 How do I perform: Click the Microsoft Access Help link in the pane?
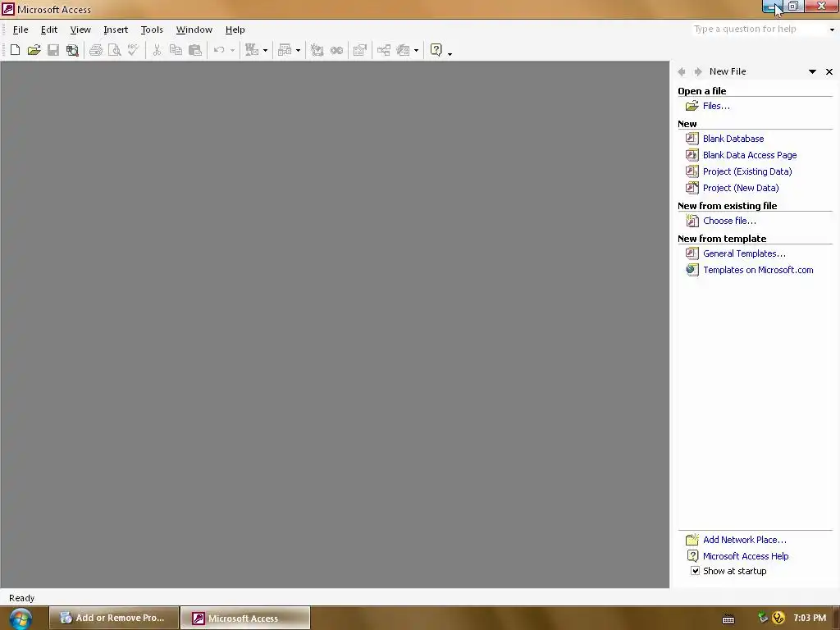(x=746, y=557)
